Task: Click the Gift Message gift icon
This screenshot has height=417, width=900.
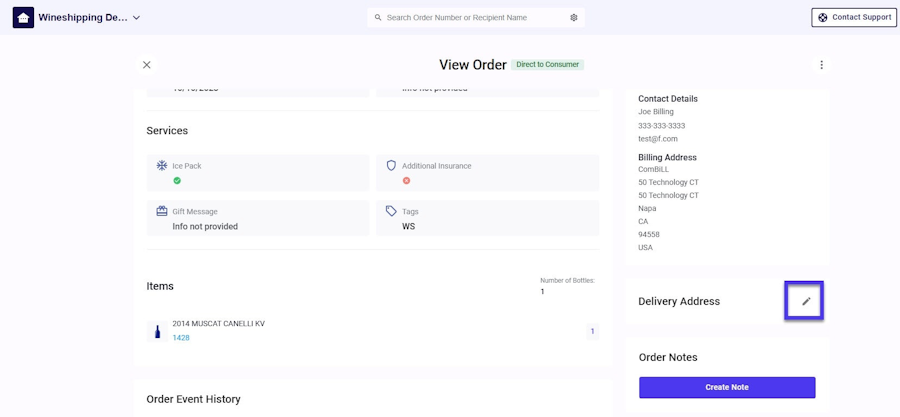Action: (x=162, y=211)
